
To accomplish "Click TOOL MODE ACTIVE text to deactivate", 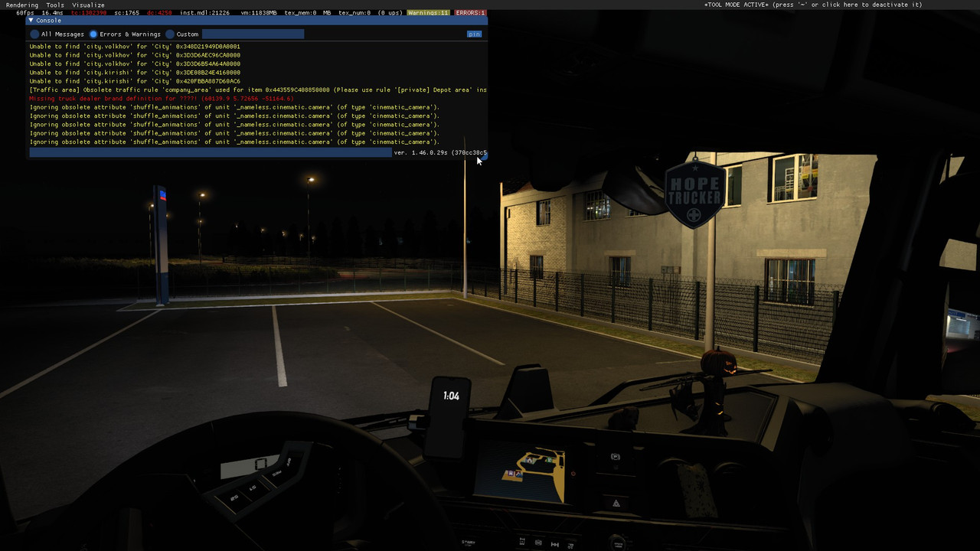I will point(813,5).
